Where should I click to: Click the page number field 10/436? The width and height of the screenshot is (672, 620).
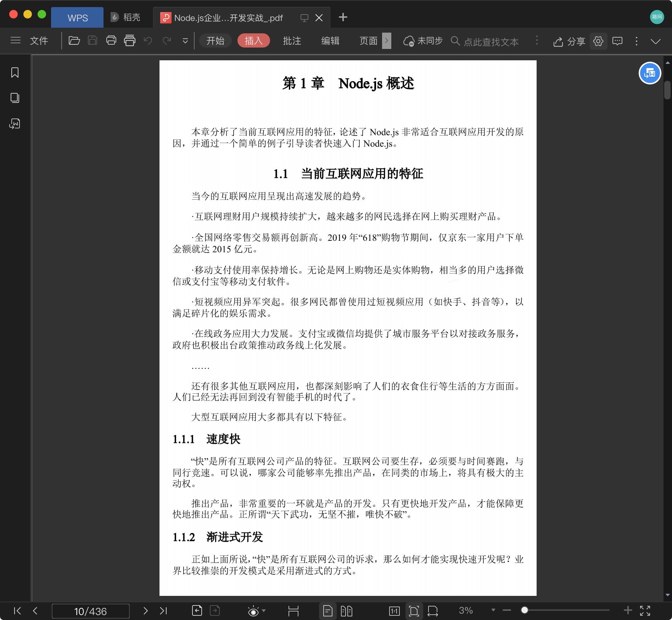pyautogui.click(x=90, y=611)
